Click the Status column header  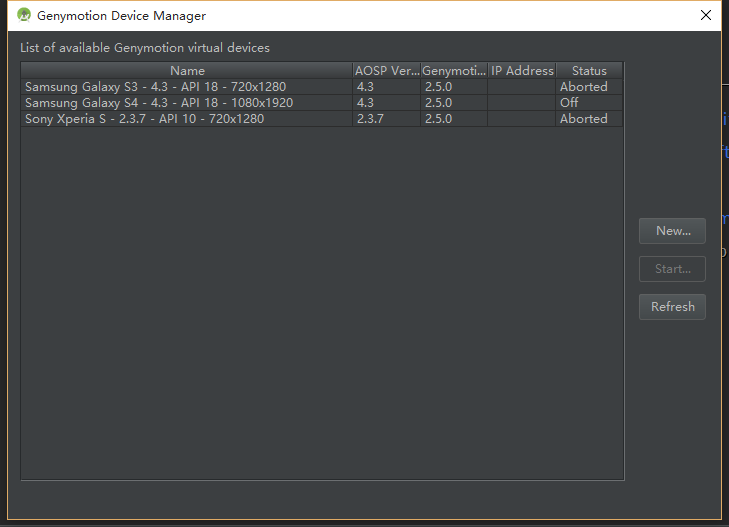(x=589, y=71)
